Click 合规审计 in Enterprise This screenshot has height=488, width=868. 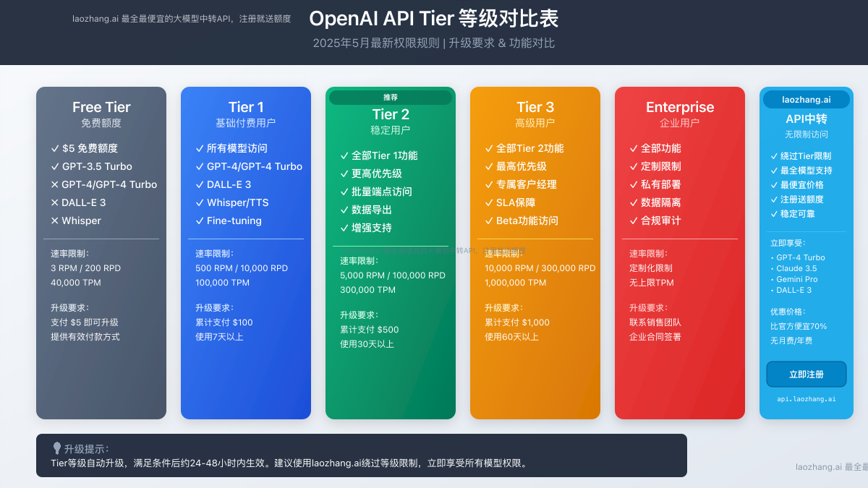point(655,221)
